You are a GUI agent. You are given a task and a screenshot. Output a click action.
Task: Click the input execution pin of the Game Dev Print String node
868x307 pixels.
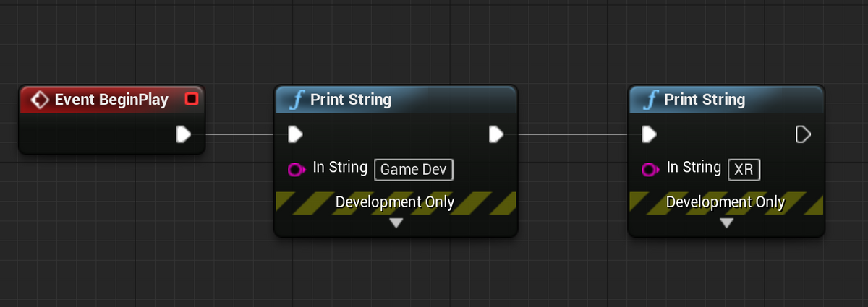click(295, 134)
